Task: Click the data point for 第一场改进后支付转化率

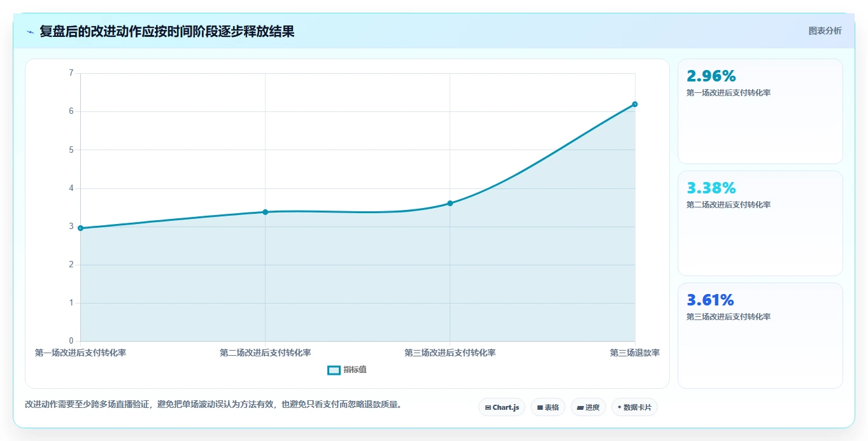Action: [80, 228]
